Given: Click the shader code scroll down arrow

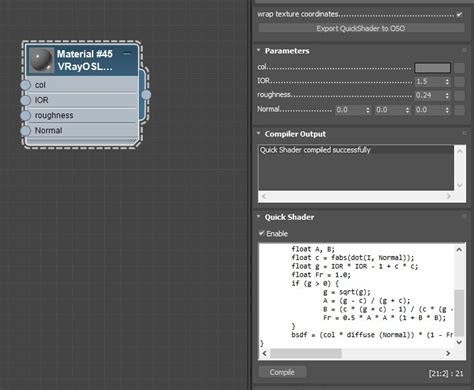Looking at the screenshot, I should (x=459, y=342).
